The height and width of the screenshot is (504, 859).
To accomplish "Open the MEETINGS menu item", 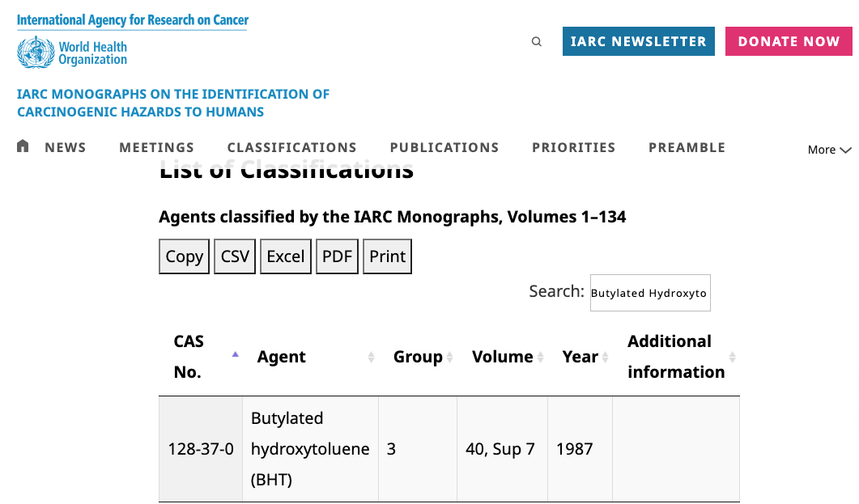I will point(157,147).
